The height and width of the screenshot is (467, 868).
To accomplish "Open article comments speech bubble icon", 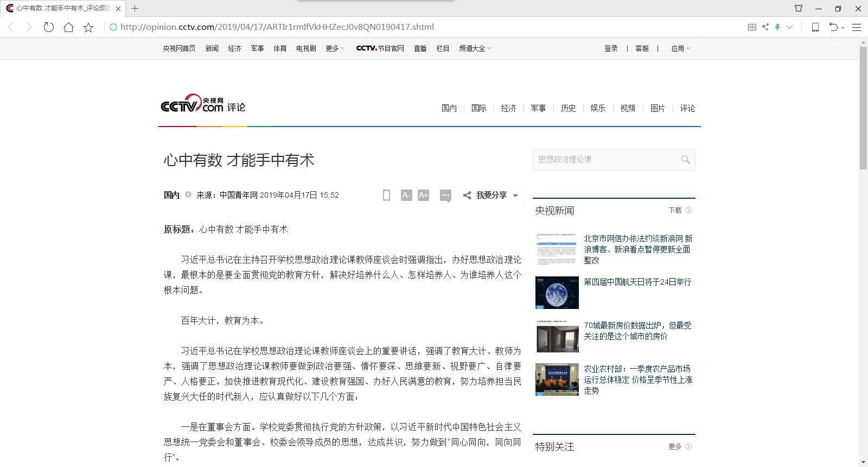I will point(445,195).
